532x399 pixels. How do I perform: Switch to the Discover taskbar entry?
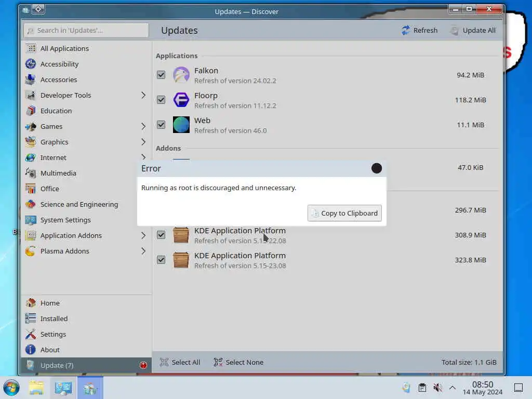tap(90, 388)
